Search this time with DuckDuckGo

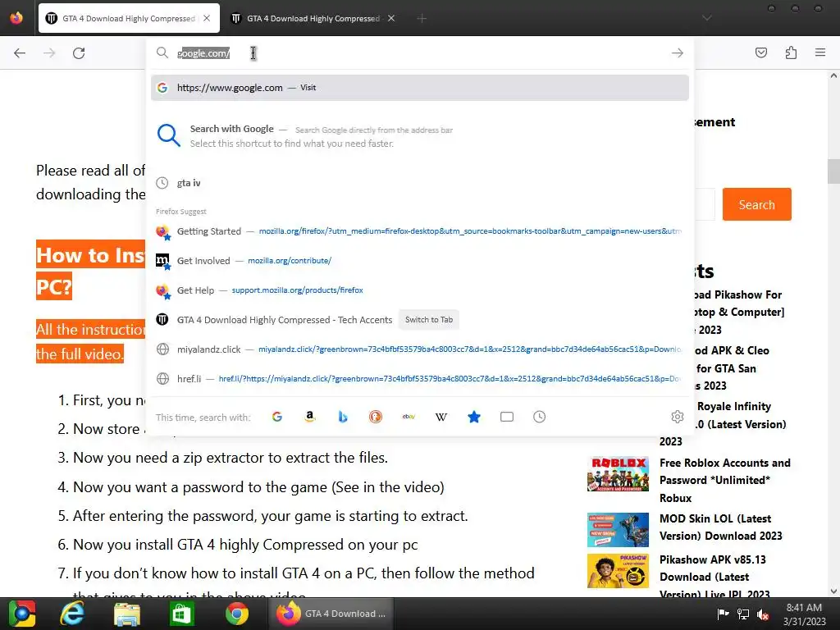click(376, 417)
